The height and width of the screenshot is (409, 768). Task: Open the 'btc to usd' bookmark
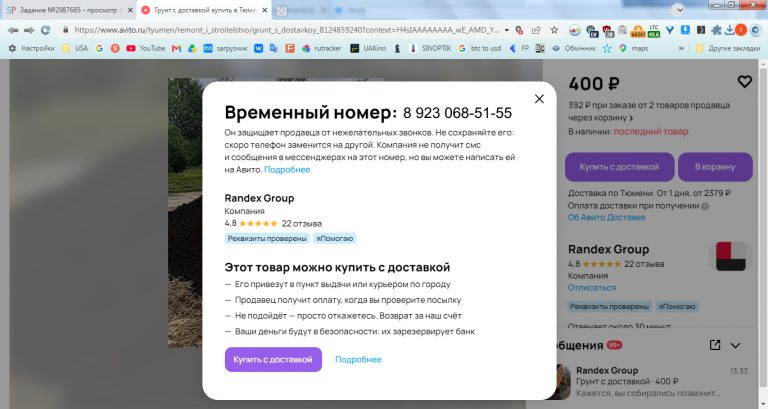point(480,48)
